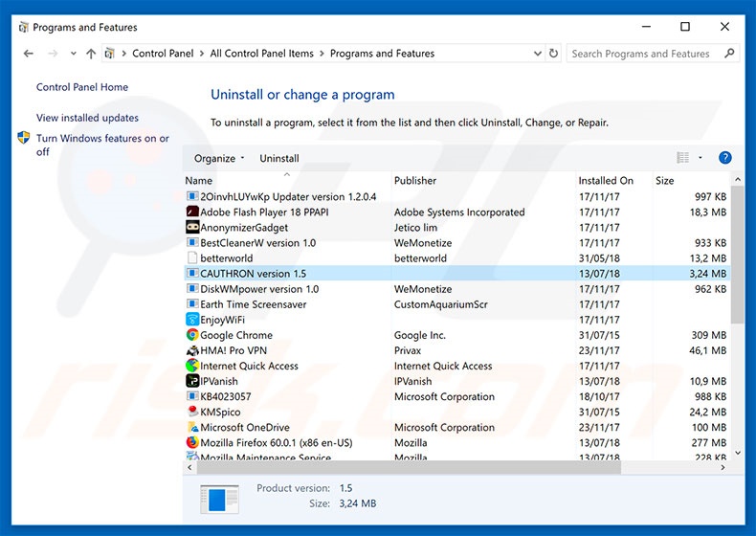Screen dimensions: 756x536
Task: Go up one folder level arrow
Action: point(91,54)
